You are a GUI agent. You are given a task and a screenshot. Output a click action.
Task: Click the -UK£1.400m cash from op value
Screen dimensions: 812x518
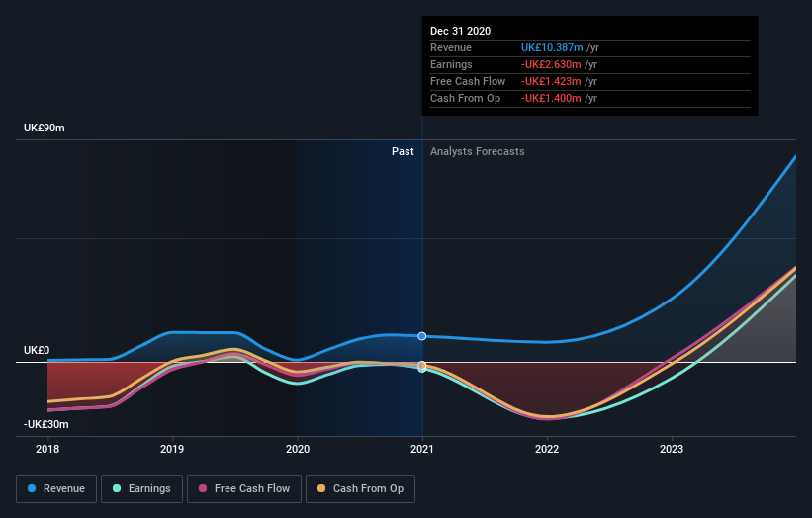point(551,98)
